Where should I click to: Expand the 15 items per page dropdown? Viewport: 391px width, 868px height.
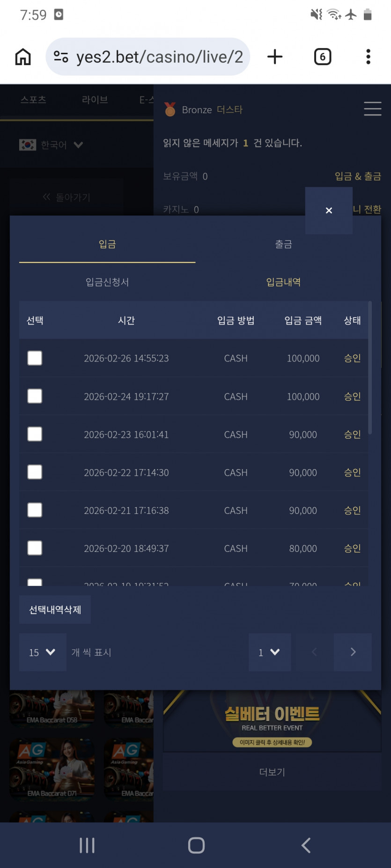(43, 652)
